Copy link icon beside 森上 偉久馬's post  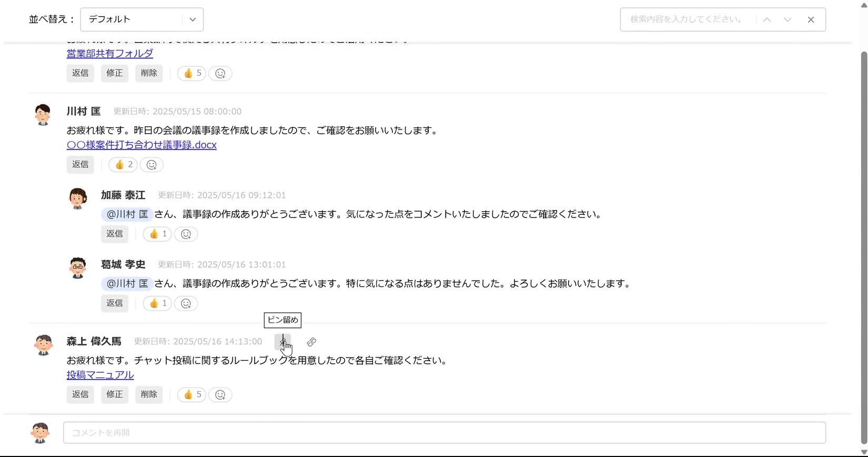click(x=311, y=342)
